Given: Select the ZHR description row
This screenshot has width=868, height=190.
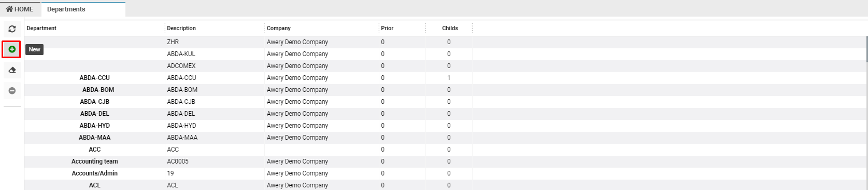Looking at the screenshot, I should [x=445, y=42].
